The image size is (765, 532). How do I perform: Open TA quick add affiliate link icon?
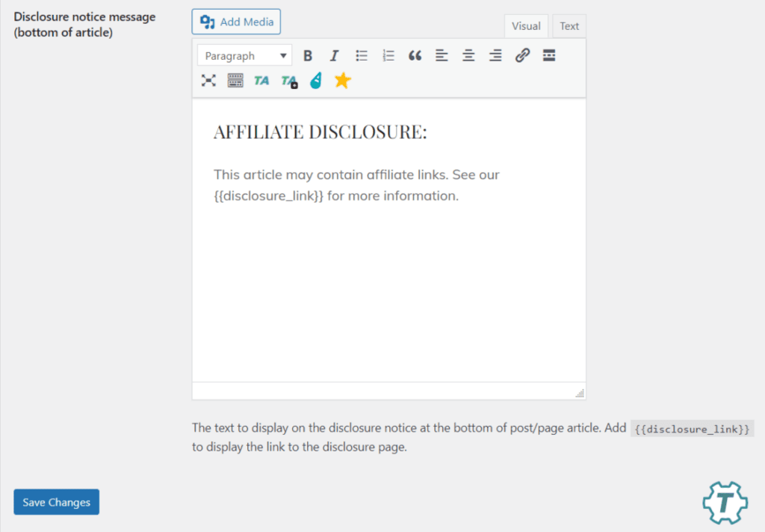[x=289, y=81]
